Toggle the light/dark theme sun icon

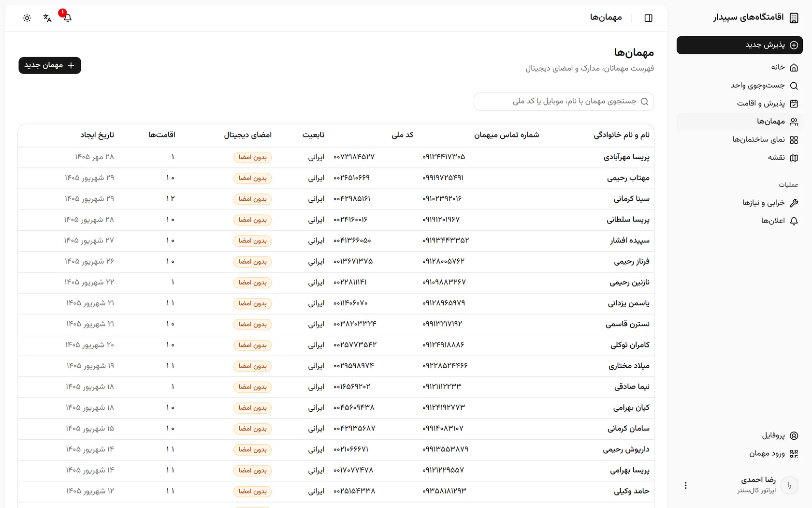pyautogui.click(x=27, y=18)
